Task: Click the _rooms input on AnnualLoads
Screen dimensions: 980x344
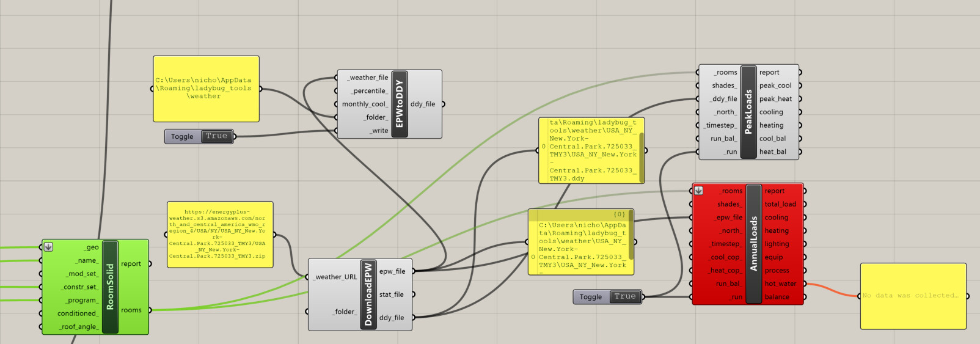Action: tap(731, 191)
